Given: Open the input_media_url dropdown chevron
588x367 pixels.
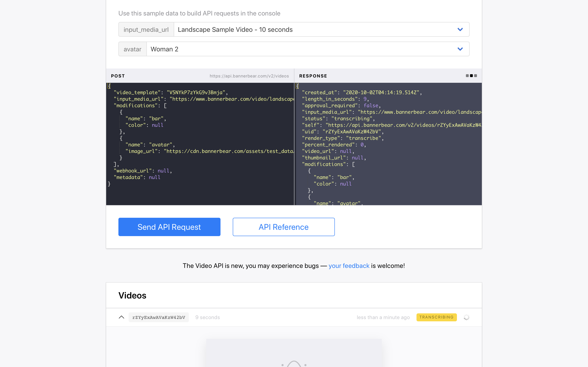Looking at the screenshot, I should 460,29.
